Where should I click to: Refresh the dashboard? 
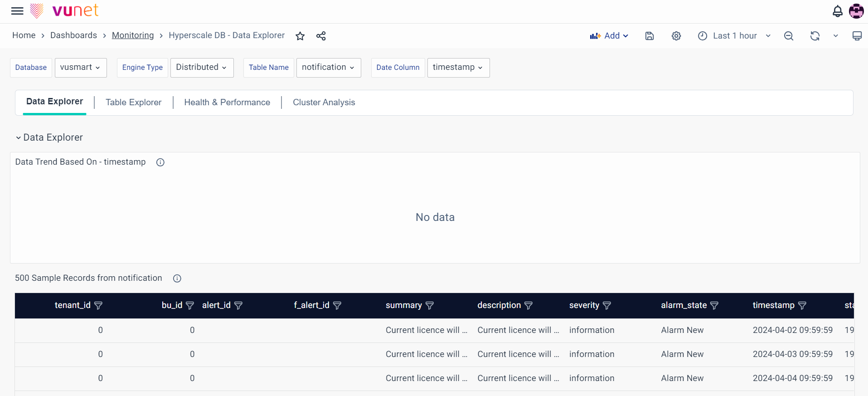click(815, 36)
